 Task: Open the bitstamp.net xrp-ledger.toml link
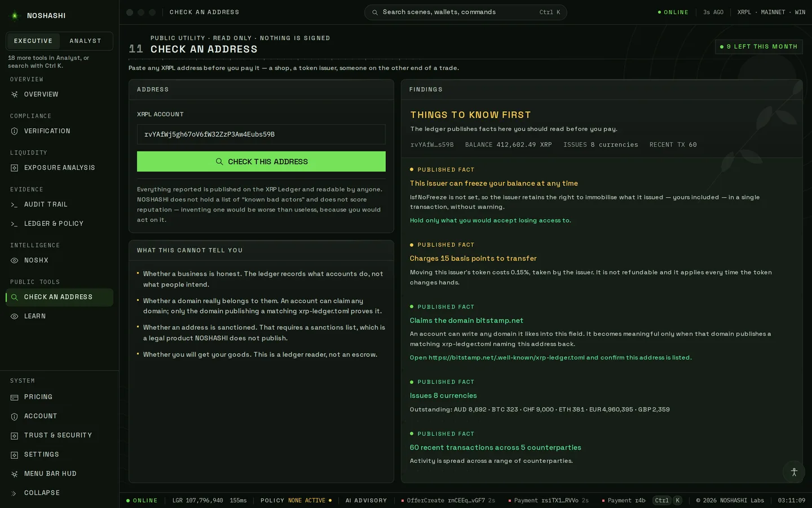tap(551, 358)
